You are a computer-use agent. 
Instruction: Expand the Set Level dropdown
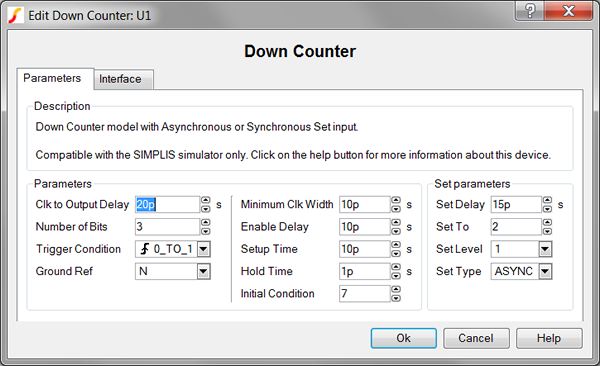click(x=545, y=249)
